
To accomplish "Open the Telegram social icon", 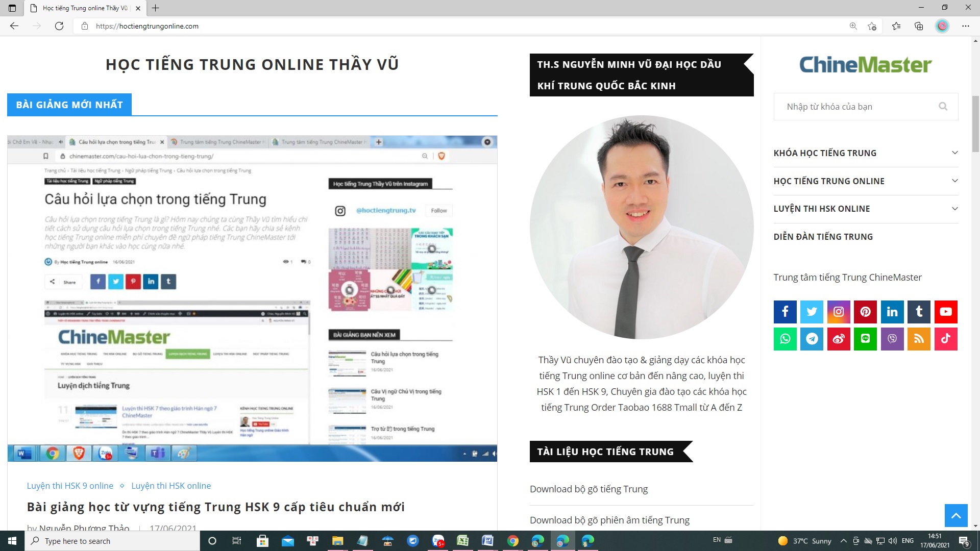I will [812, 339].
